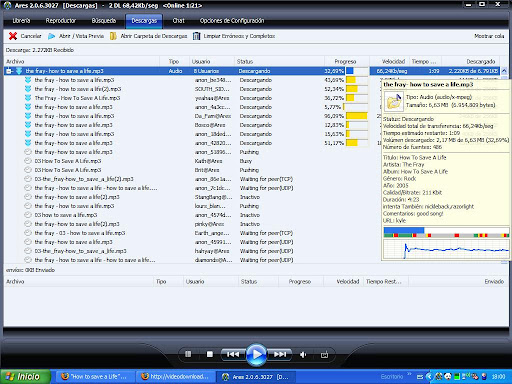Click the taskbar clock
The height and width of the screenshot is (384, 512).
click(x=499, y=377)
